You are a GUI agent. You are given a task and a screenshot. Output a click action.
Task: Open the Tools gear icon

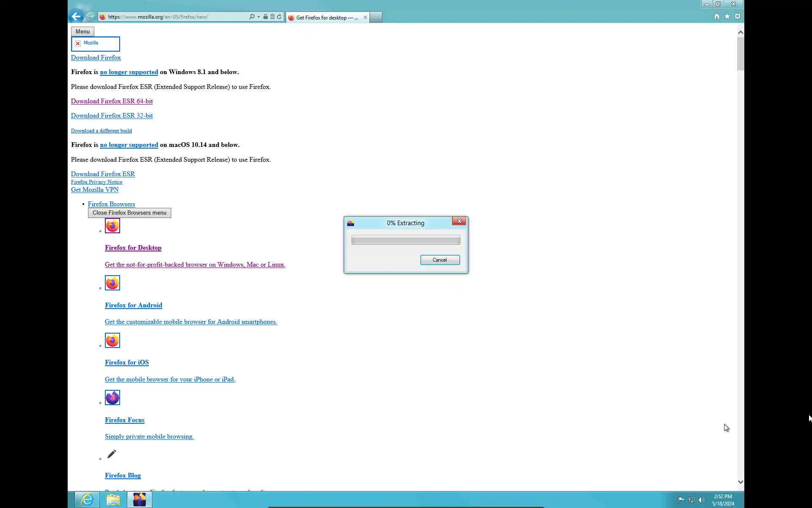coord(738,17)
